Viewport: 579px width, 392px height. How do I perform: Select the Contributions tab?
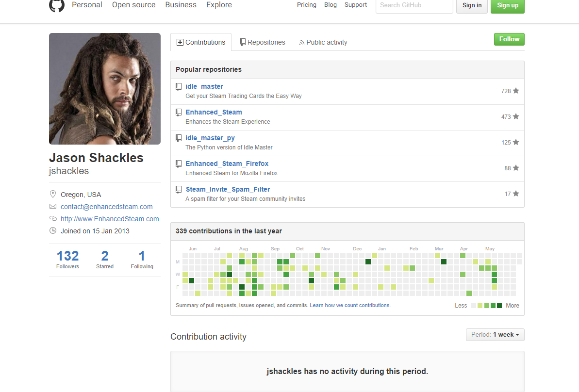[x=201, y=42]
